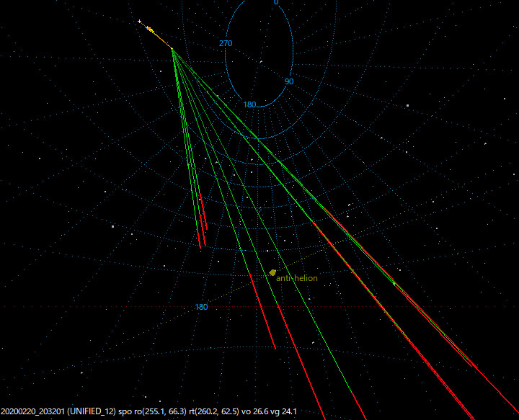
Task: Click the status line meteor info text
Action: [x=149, y=412]
